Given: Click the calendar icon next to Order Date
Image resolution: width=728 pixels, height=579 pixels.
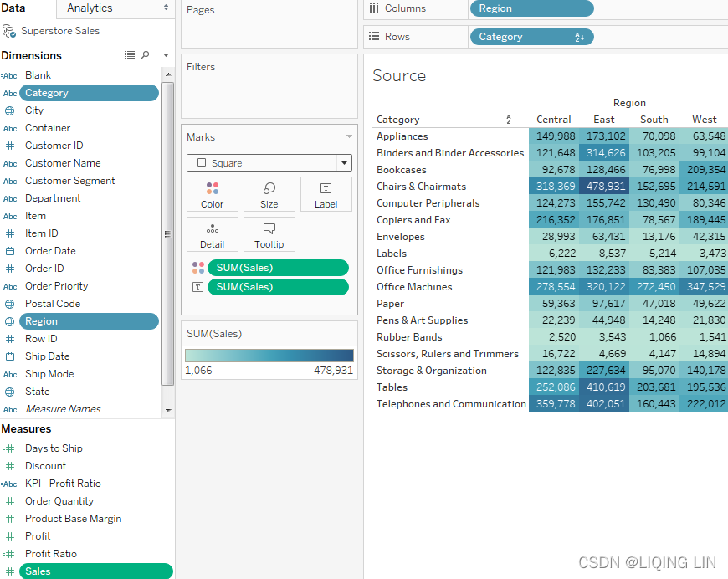Looking at the screenshot, I should coord(10,251).
